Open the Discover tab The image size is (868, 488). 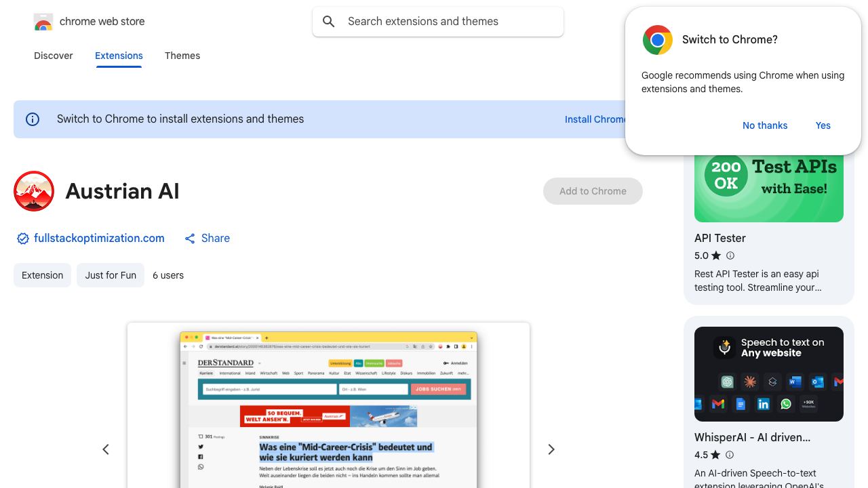click(x=54, y=56)
